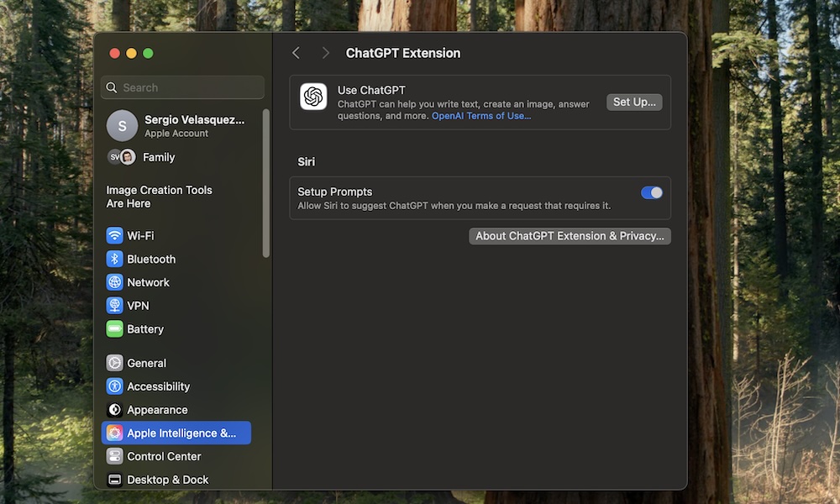Open Control Center settings icon
This screenshot has height=504, width=840.
(x=115, y=456)
